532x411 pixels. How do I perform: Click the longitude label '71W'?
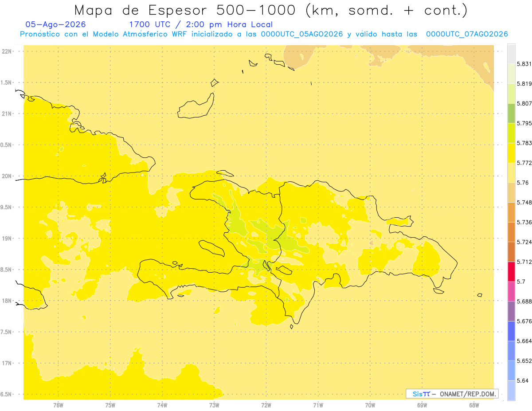(x=318, y=405)
